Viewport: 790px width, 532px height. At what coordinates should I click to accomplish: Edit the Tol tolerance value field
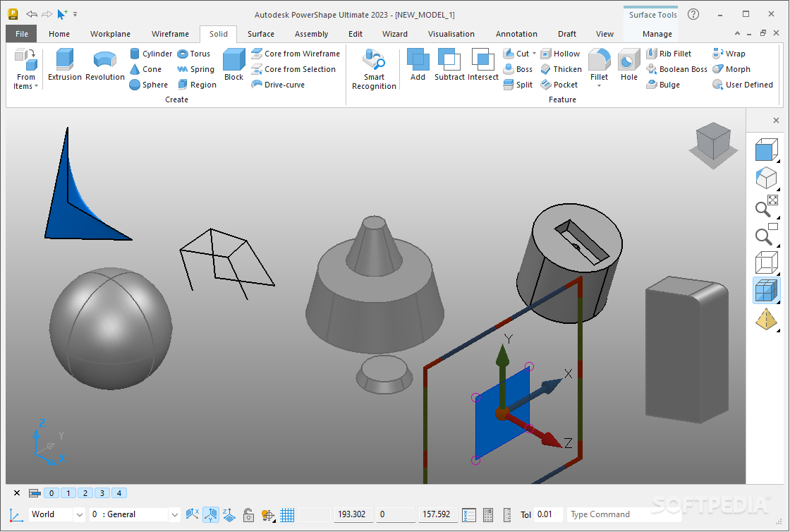[547, 514]
